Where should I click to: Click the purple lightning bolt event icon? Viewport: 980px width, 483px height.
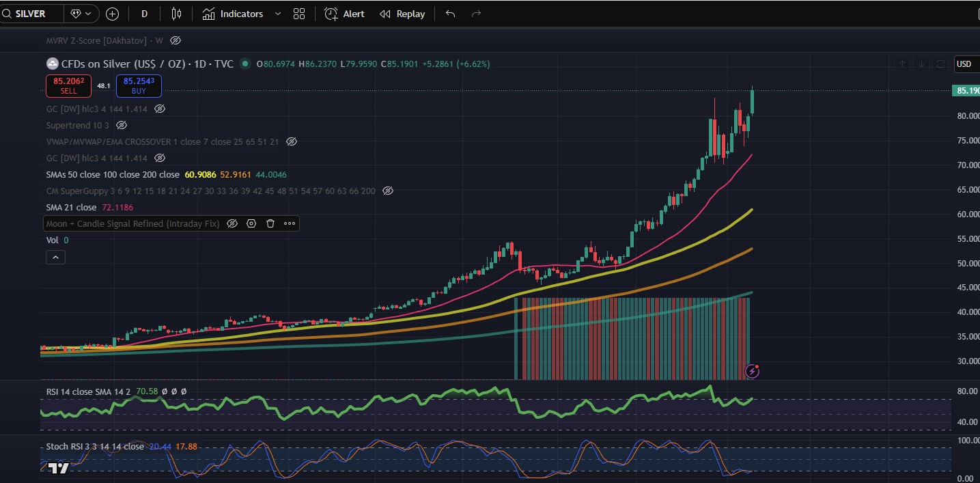point(753,371)
